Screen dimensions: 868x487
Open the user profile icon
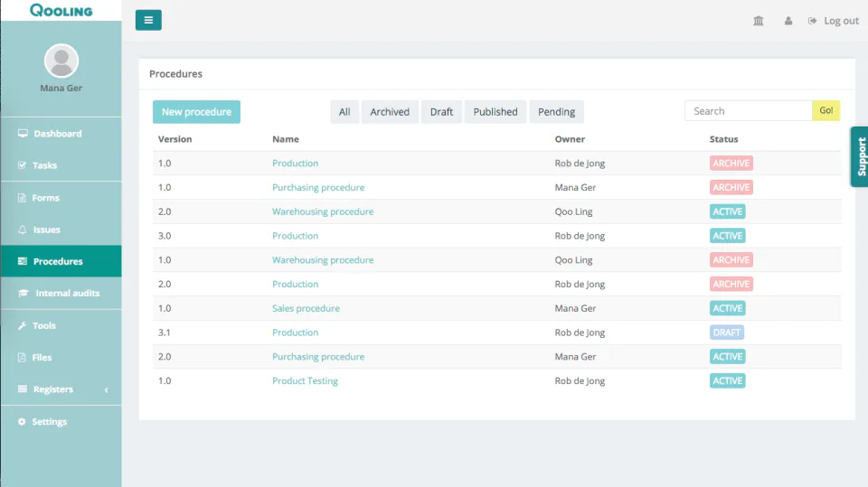point(788,21)
